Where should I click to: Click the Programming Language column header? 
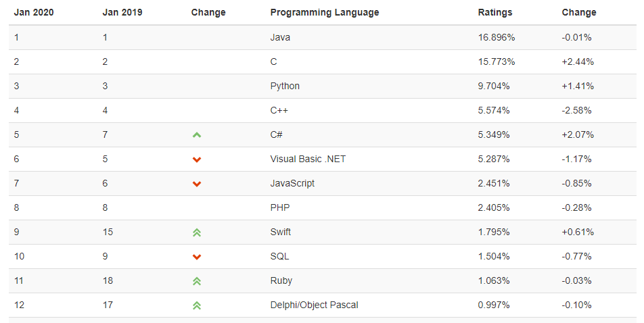tap(324, 12)
